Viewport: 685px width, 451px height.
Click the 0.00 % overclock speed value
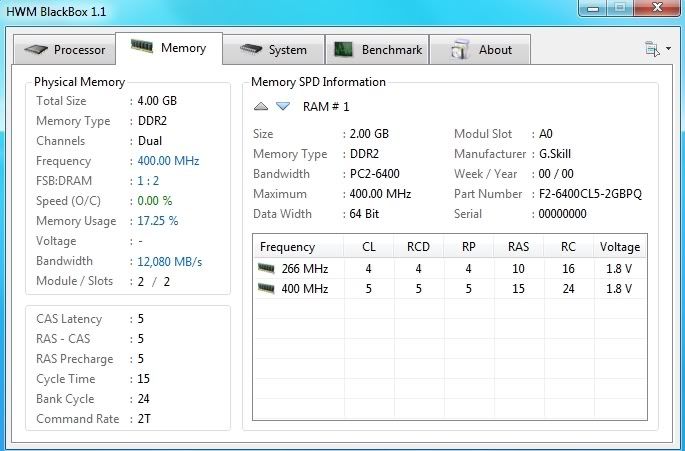click(x=155, y=201)
